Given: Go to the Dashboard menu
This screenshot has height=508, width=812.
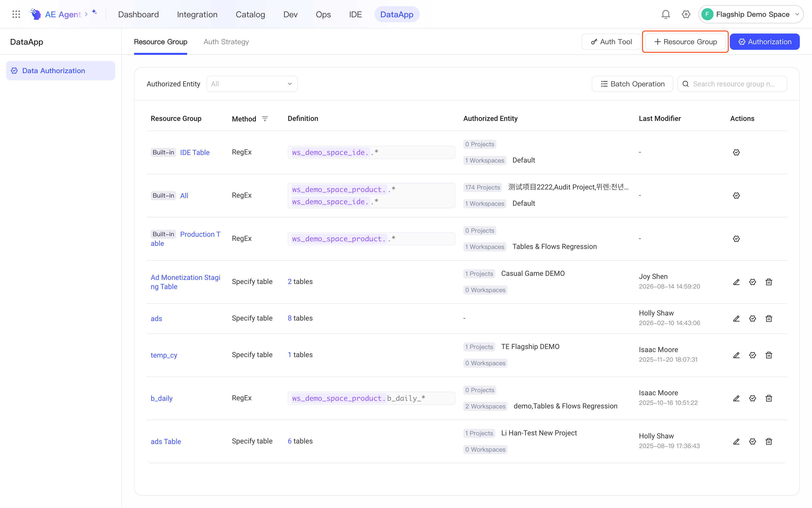Looking at the screenshot, I should point(138,14).
